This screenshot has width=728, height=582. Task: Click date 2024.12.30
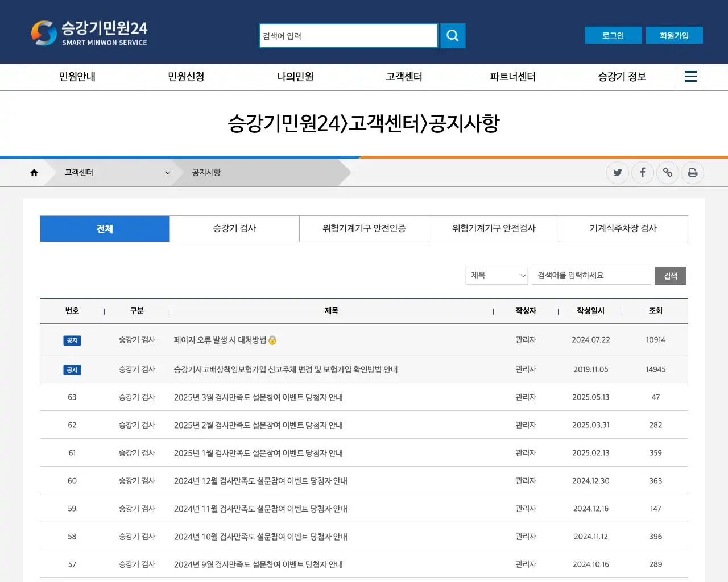591,481
